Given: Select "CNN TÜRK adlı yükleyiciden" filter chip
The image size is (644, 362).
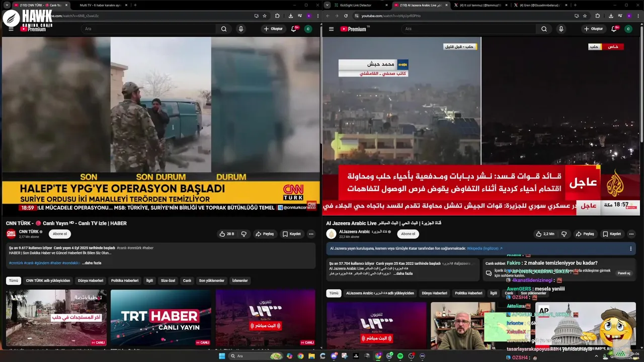Looking at the screenshot, I should [x=48, y=281].
